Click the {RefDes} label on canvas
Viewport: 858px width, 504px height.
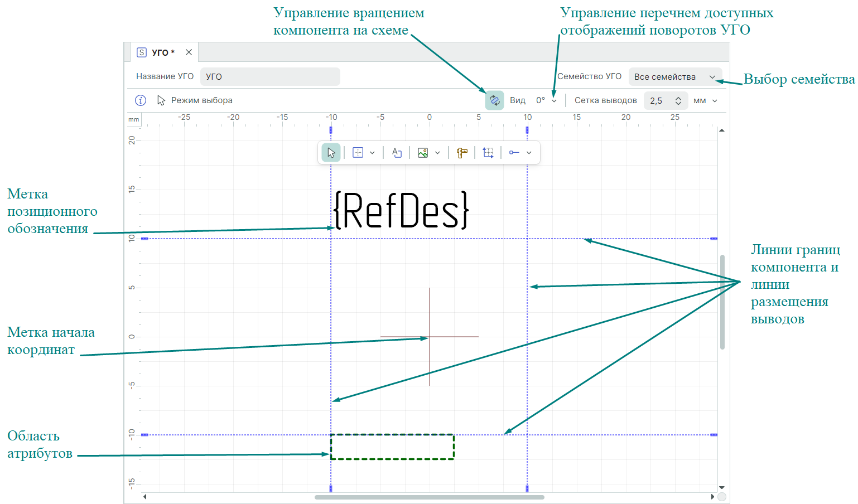[x=401, y=210]
